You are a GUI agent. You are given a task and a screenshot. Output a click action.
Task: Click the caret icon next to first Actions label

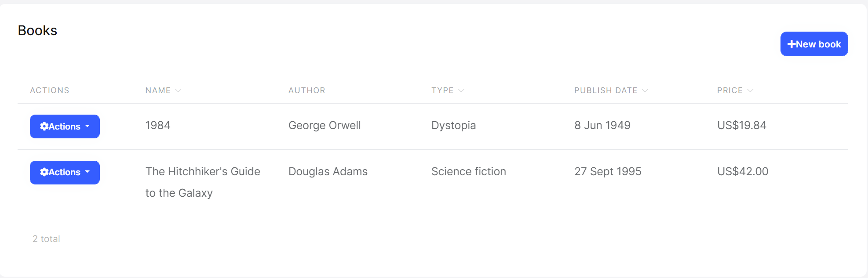pos(87,126)
